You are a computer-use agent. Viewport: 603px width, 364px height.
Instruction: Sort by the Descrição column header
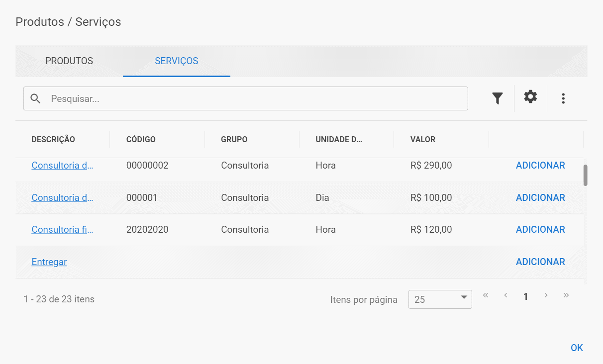click(x=53, y=139)
